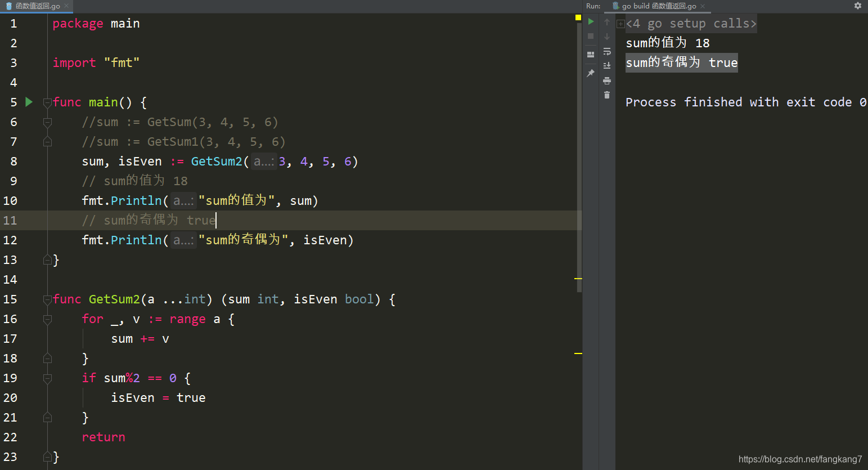Image resolution: width=868 pixels, height=470 pixels.
Task: Click Println on line 10
Action: [137, 201]
